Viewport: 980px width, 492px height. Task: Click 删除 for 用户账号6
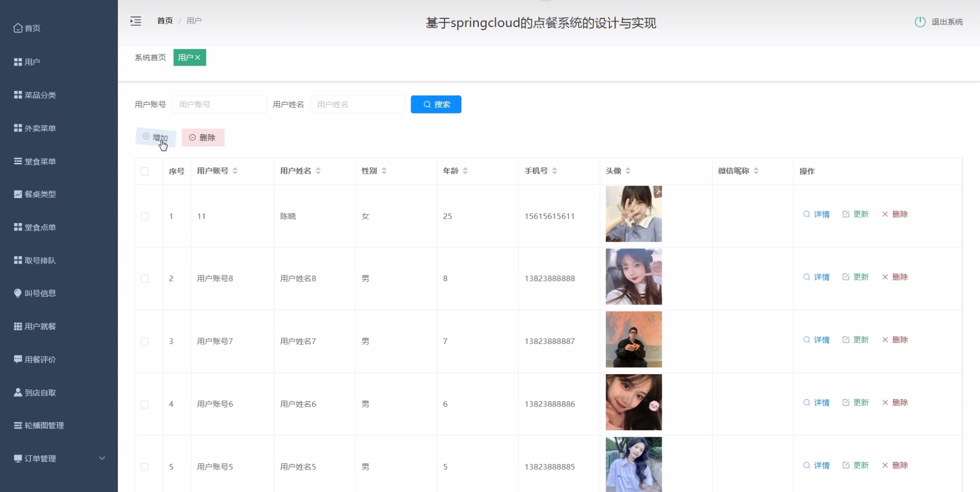(x=894, y=403)
